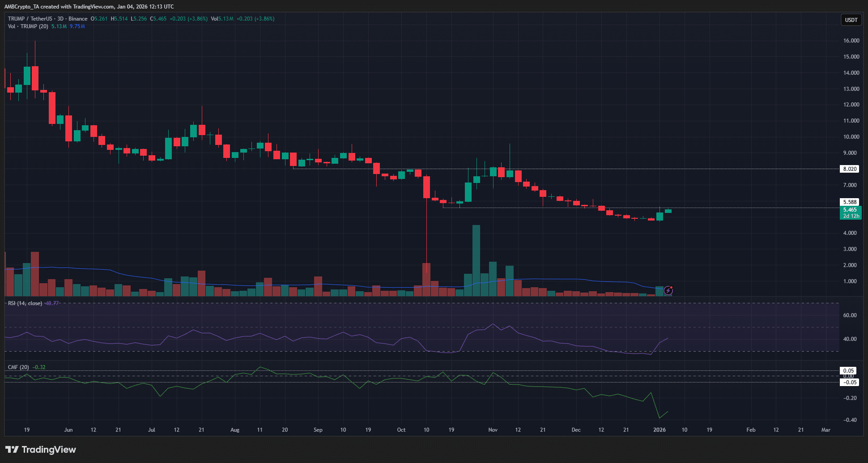Click the current price label 5.465
Viewport: 868px width, 463px height.
pyautogui.click(x=851, y=209)
